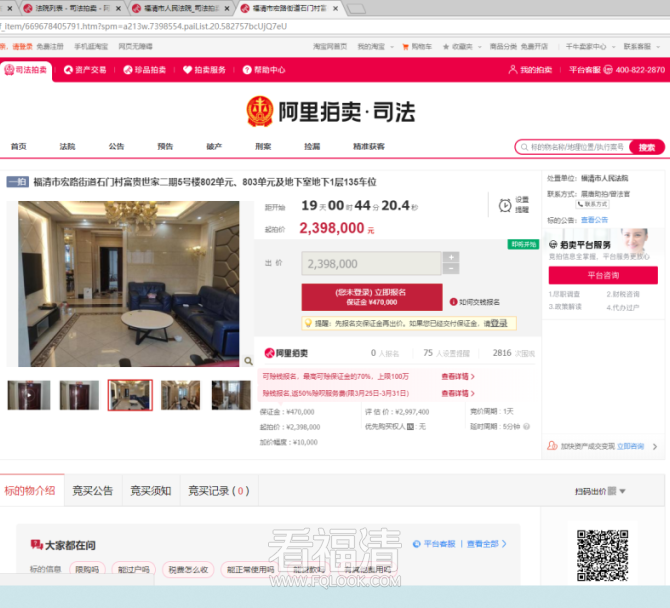This screenshot has width=670, height=608.
Task: Click the 优先购买权人 info icon
Action: pos(410,426)
